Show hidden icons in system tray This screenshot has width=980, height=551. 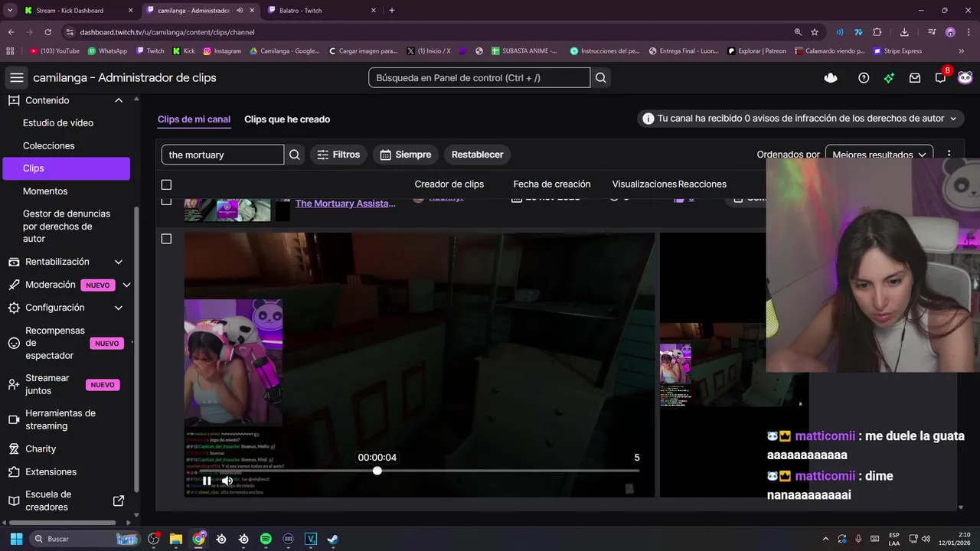[825, 539]
